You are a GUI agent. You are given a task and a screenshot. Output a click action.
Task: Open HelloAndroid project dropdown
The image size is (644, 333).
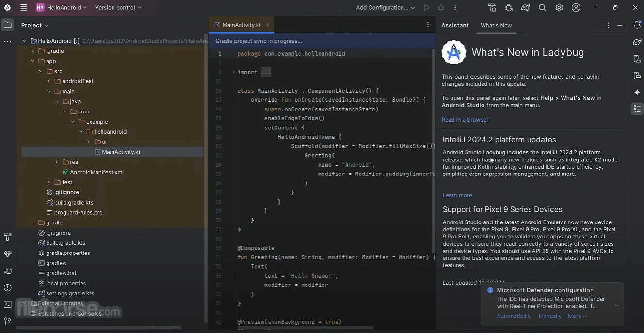tap(62, 7)
